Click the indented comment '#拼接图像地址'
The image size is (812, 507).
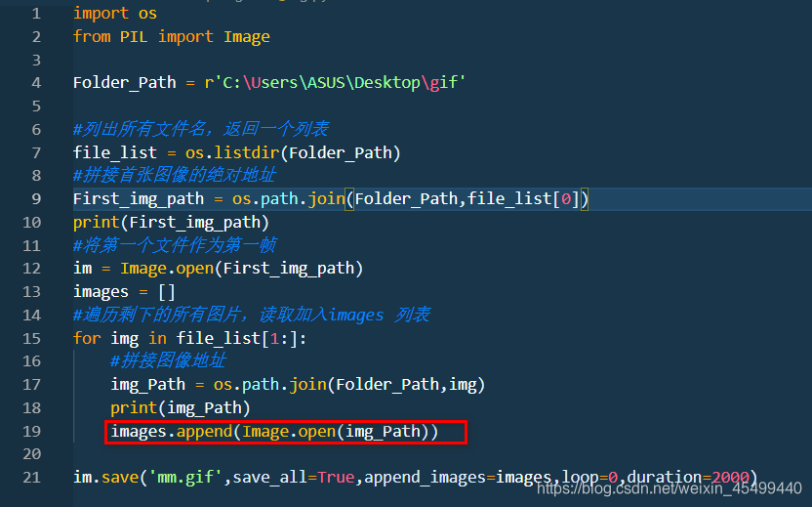point(168,360)
